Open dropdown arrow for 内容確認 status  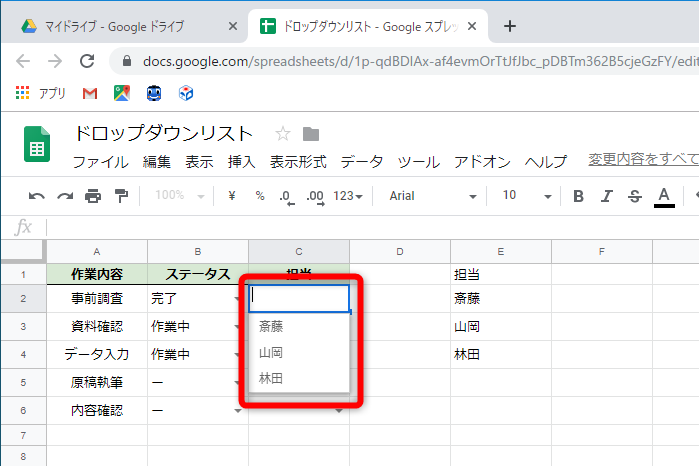[238, 411]
